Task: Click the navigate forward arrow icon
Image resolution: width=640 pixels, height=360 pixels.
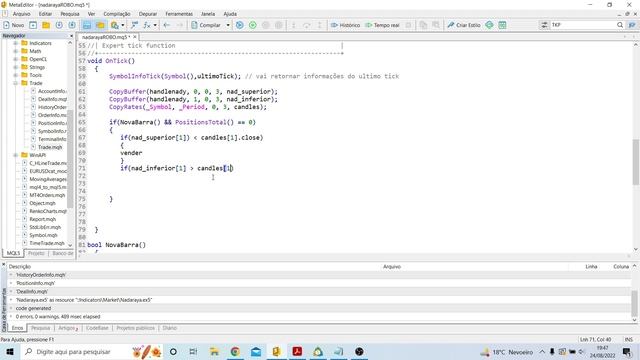Action: 180,25
